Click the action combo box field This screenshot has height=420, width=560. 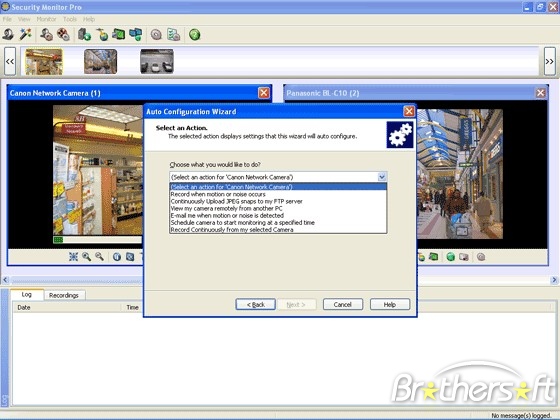(278, 177)
